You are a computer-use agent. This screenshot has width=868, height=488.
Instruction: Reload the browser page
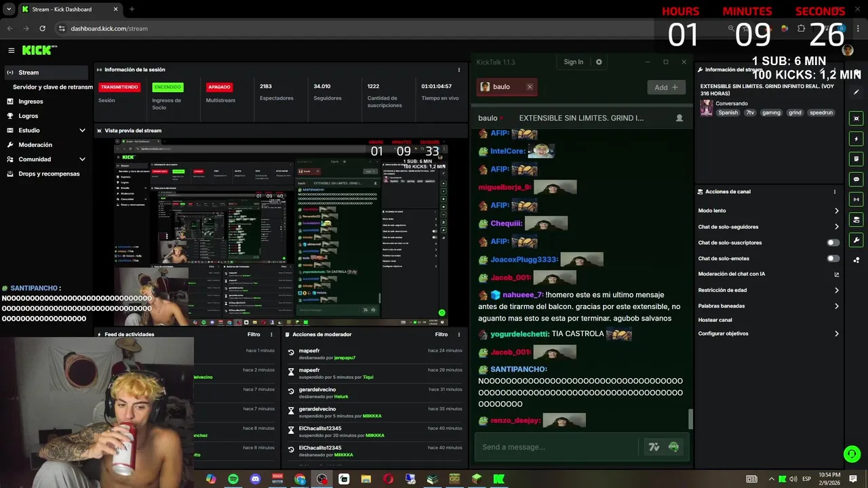coord(43,28)
